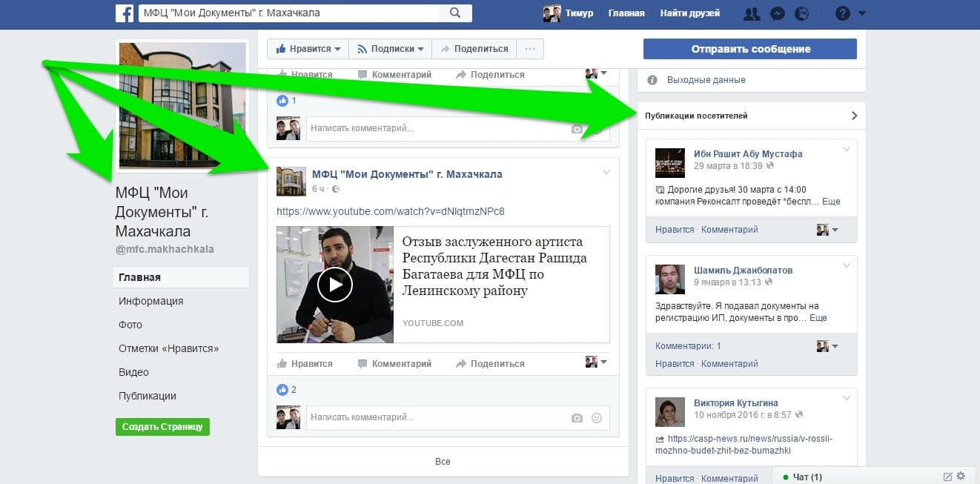
Task: Click the 29 марта в 18:39 timestamp
Action: 728,166
